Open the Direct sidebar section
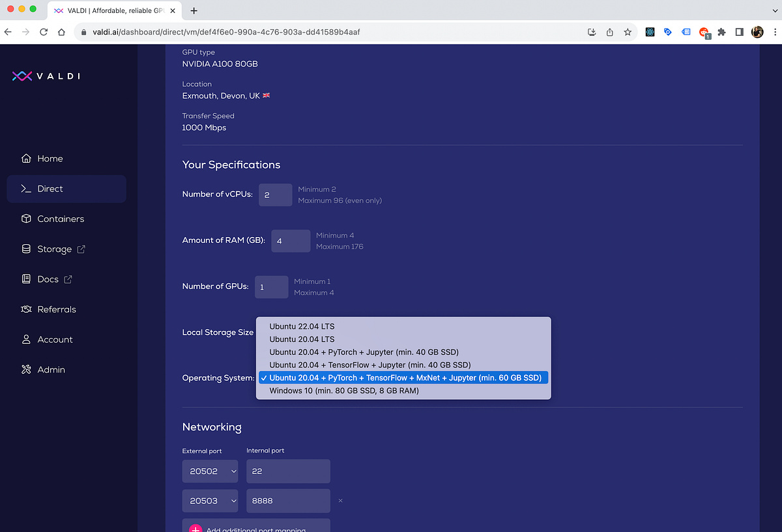The width and height of the screenshot is (782, 532). (66, 189)
